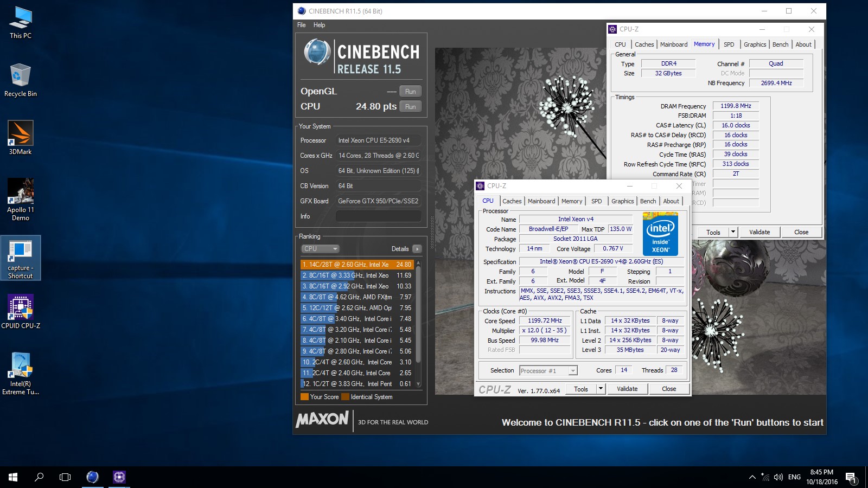Open Task View on taskbar
The image size is (868, 488).
(x=65, y=477)
